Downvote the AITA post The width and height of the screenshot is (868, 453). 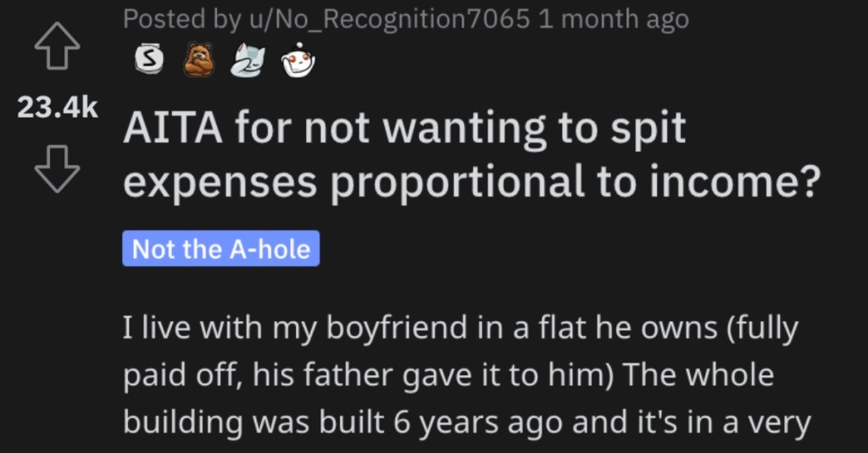(58, 169)
